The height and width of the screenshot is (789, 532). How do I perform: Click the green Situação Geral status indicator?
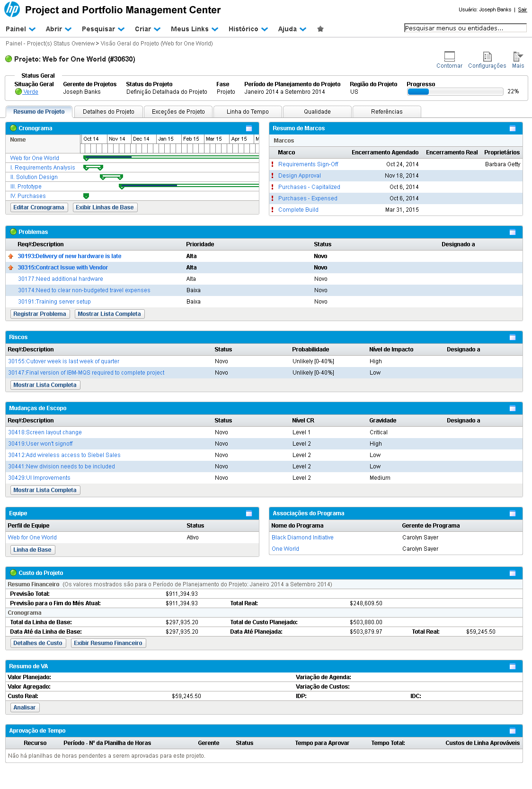coord(18,92)
